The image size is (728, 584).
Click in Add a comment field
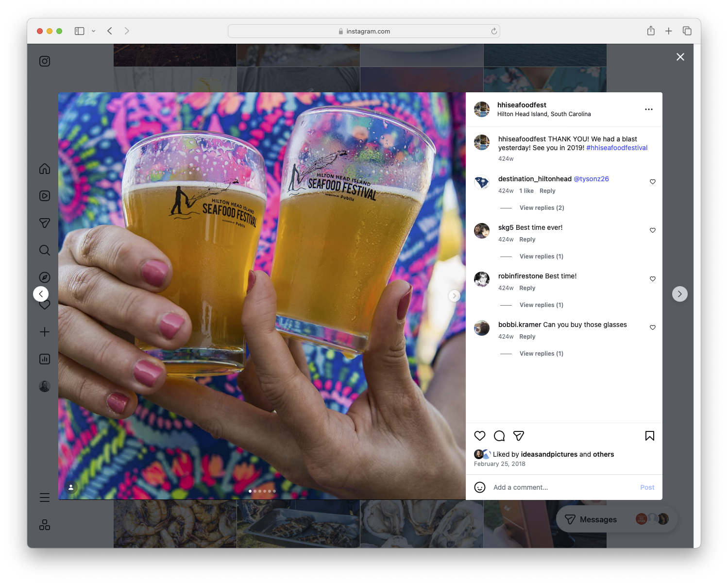click(563, 487)
